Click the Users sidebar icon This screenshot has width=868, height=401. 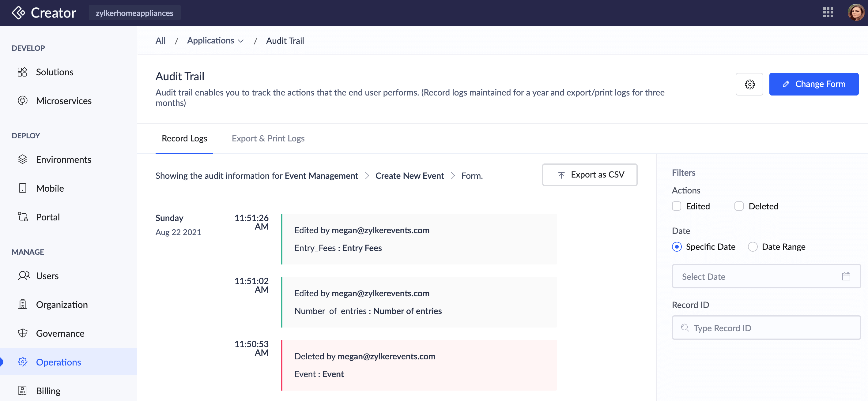(x=24, y=276)
